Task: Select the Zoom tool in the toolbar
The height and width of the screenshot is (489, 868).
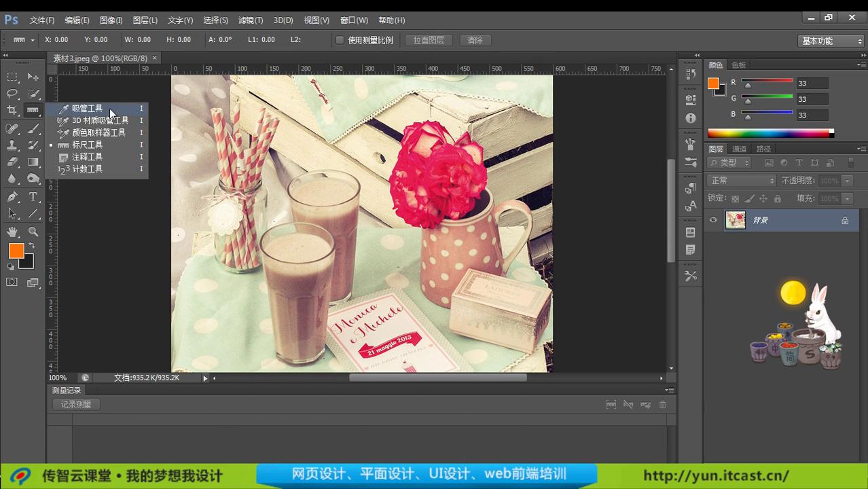Action: (33, 231)
